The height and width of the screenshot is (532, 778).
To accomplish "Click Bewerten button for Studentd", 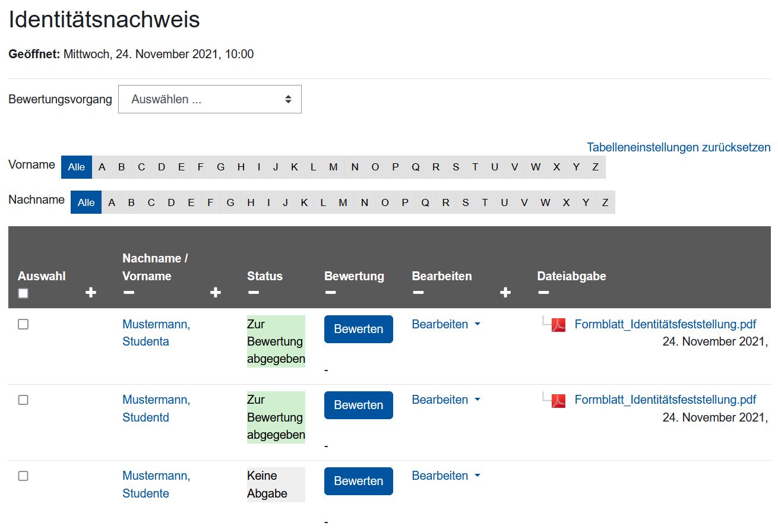I will click(359, 405).
